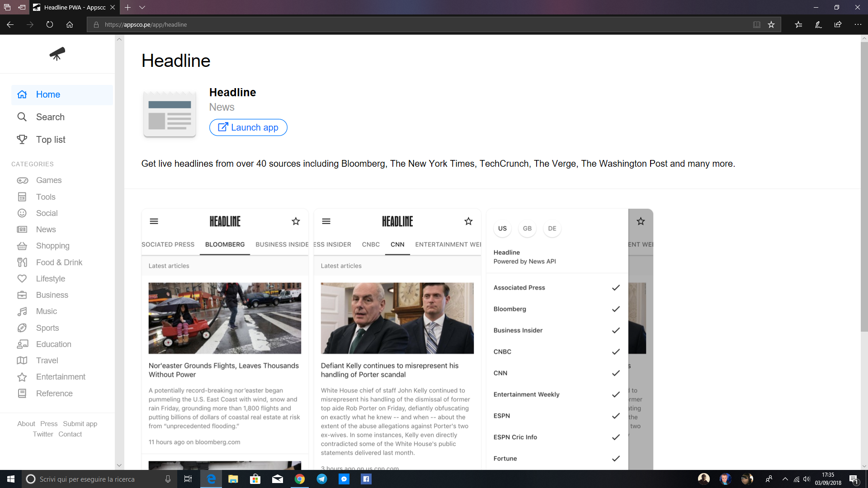
Task: Click the browser Home button
Action: [x=70, y=24]
